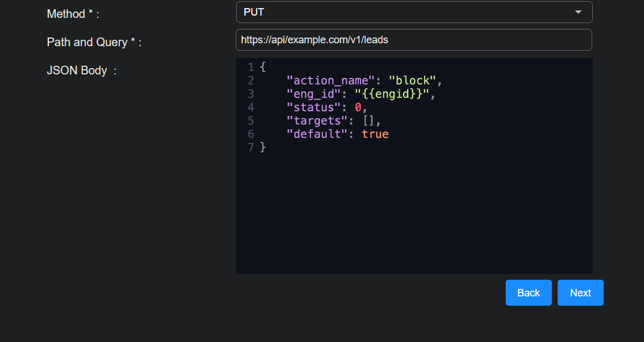Click the opening curly brace on line 1
The width and height of the screenshot is (644, 342).
tap(263, 67)
